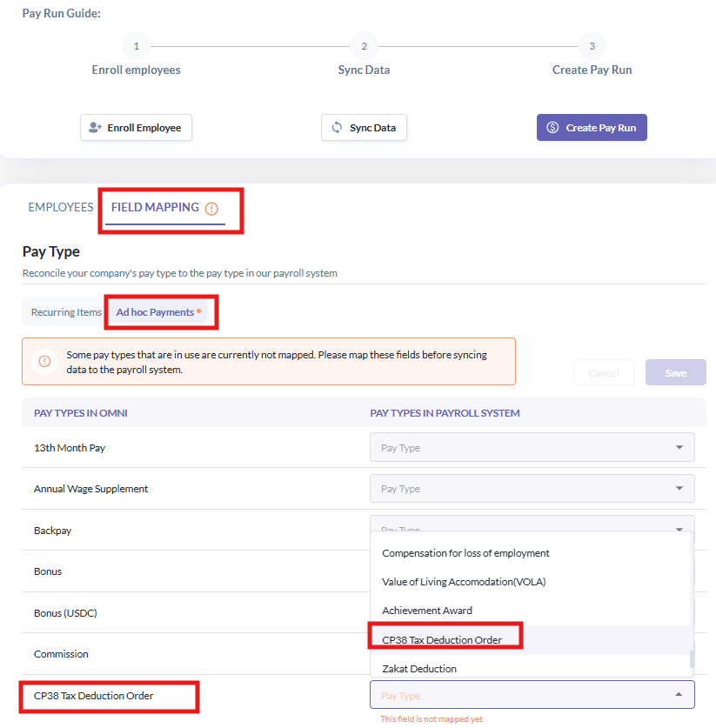Collapse the CP38 Tax Deduction Order dropdown arrow
Viewport: 716px width, 728px height.
[679, 695]
